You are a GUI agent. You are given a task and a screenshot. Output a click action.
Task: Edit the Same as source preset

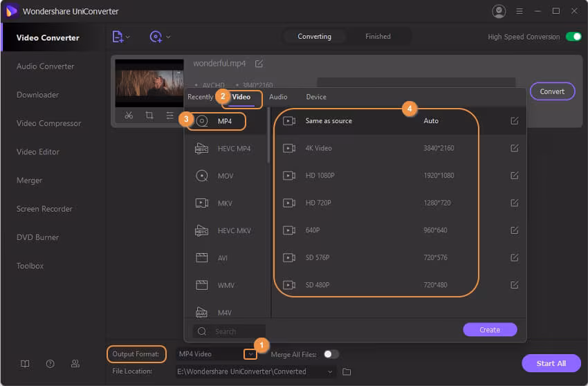click(x=515, y=121)
